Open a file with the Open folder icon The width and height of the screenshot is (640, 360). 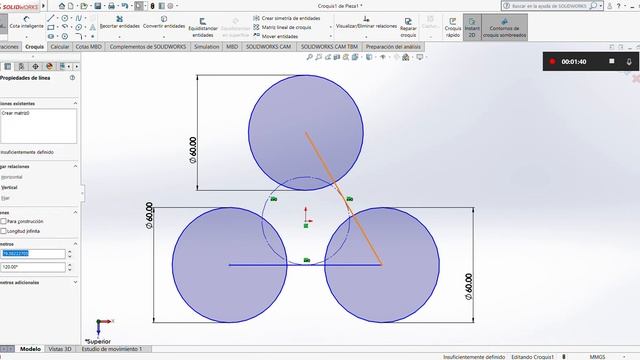coord(84,6)
